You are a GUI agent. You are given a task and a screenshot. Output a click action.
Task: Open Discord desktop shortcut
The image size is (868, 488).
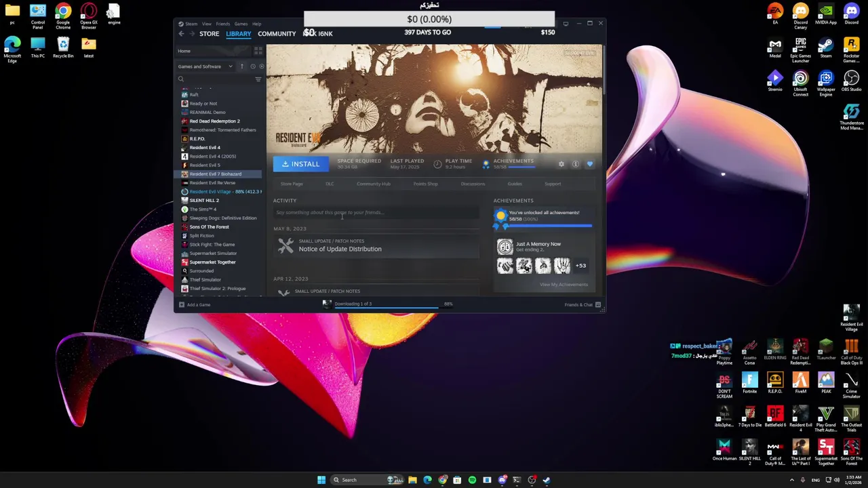[851, 14]
